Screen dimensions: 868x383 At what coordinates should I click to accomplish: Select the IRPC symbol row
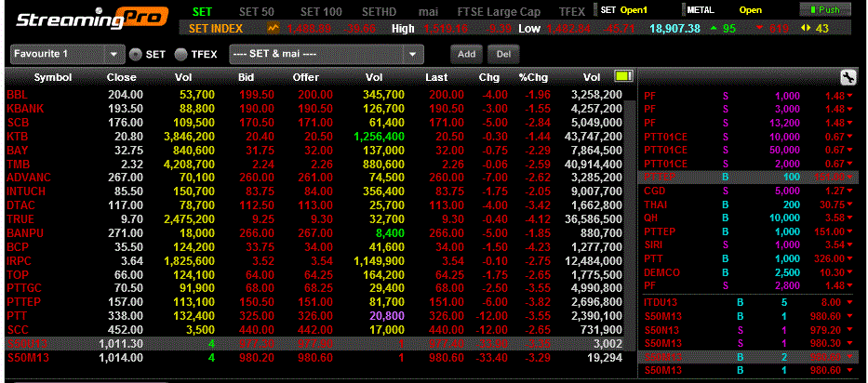pyautogui.click(x=314, y=260)
